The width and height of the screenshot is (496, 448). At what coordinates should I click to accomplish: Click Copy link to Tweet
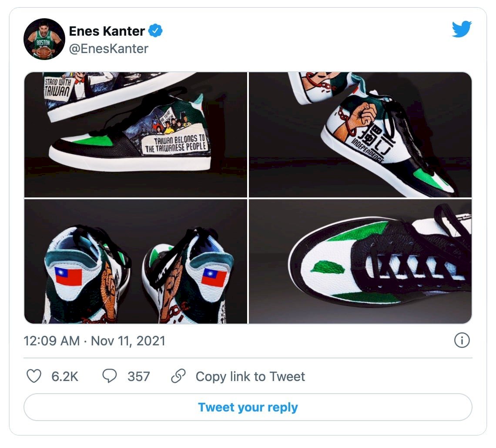250,377
